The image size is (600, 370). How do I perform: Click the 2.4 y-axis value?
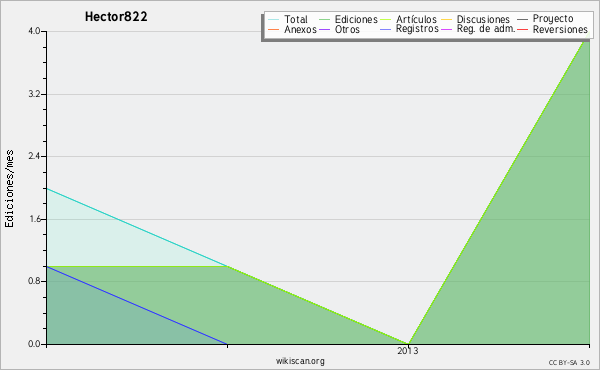pos(34,156)
